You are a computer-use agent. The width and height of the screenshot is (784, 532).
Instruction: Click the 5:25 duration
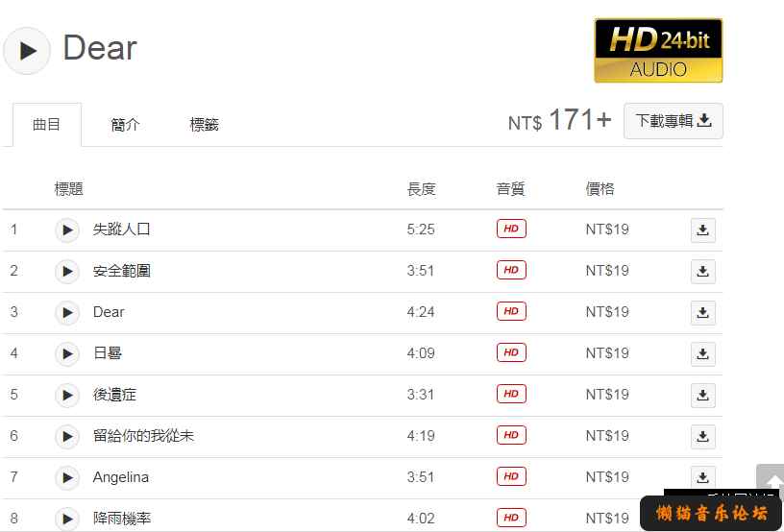coord(421,230)
